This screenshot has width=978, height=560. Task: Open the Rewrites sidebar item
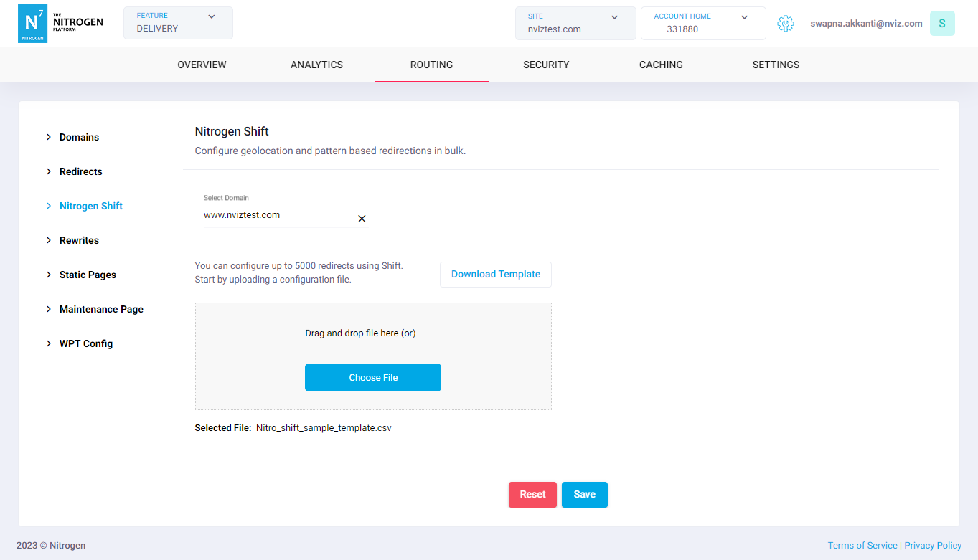coord(79,240)
